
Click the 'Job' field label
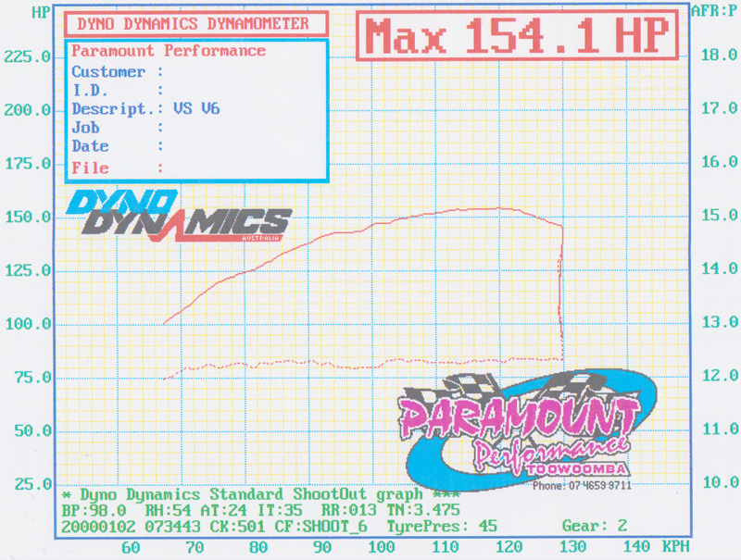pos(85,128)
